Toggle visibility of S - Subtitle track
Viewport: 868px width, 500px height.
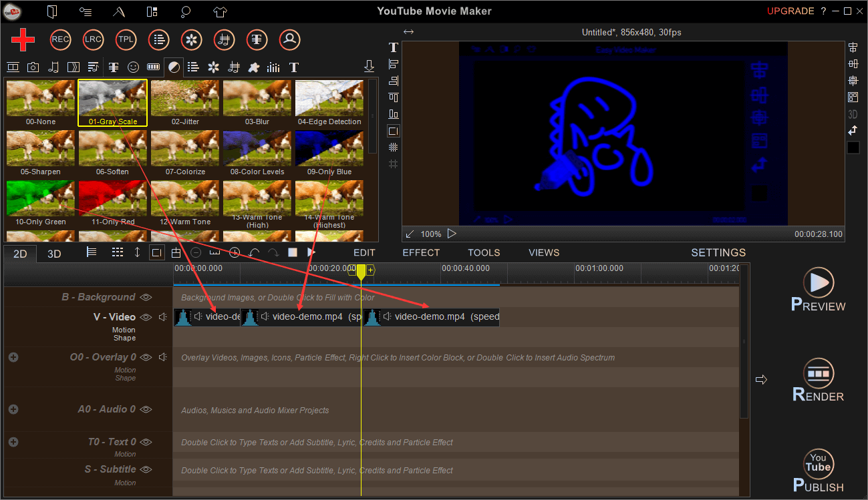point(145,469)
